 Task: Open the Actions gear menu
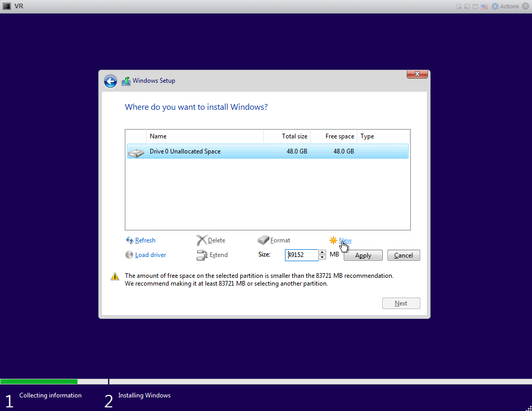click(x=505, y=6)
